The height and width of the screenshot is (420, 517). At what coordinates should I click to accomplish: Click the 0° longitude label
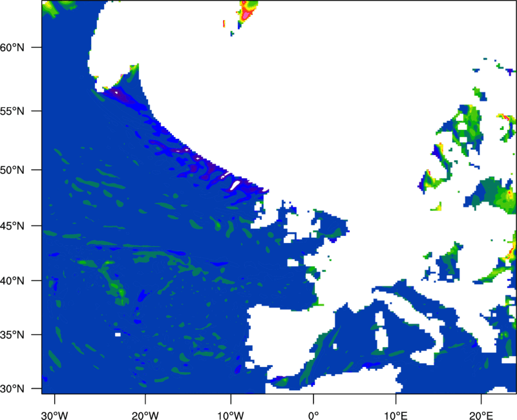313,415
